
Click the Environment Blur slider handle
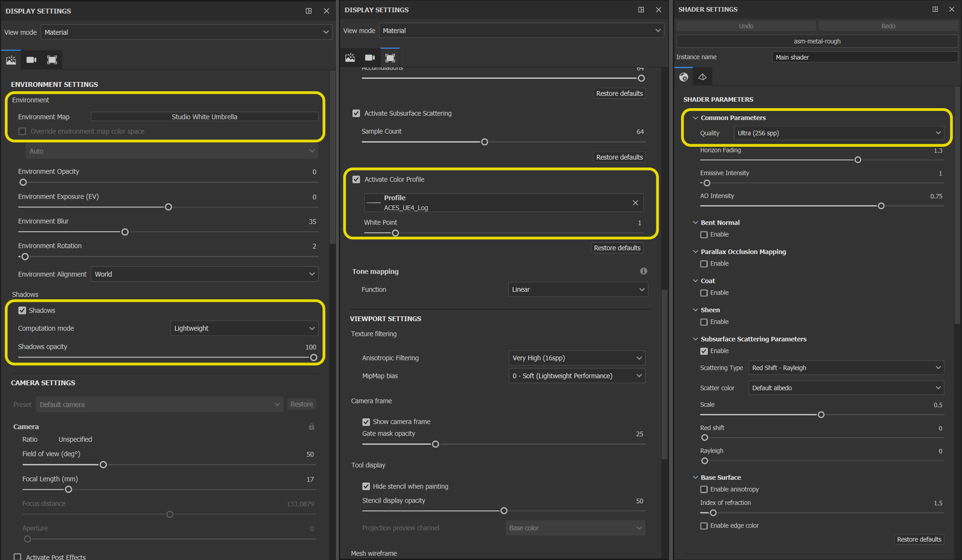pyautogui.click(x=125, y=232)
